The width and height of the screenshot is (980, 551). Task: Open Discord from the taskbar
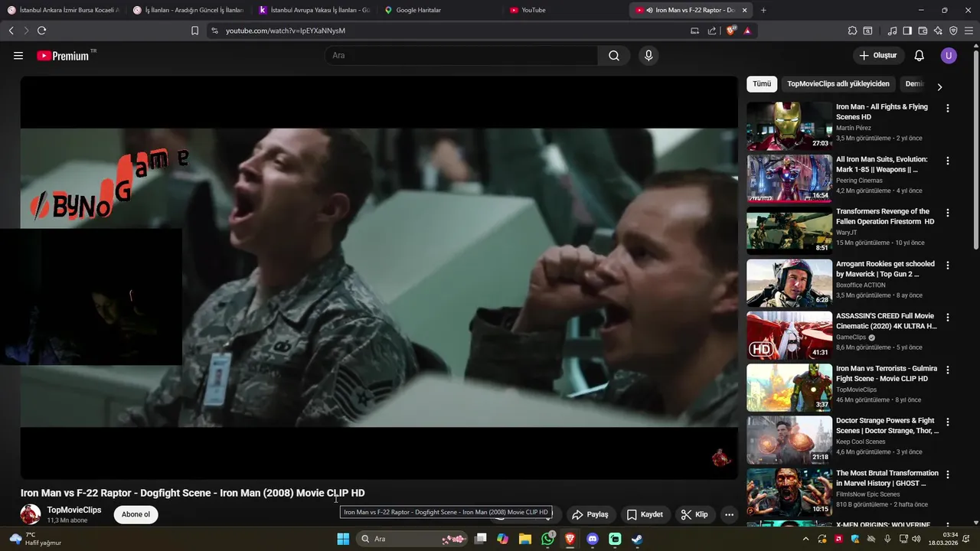(592, 539)
